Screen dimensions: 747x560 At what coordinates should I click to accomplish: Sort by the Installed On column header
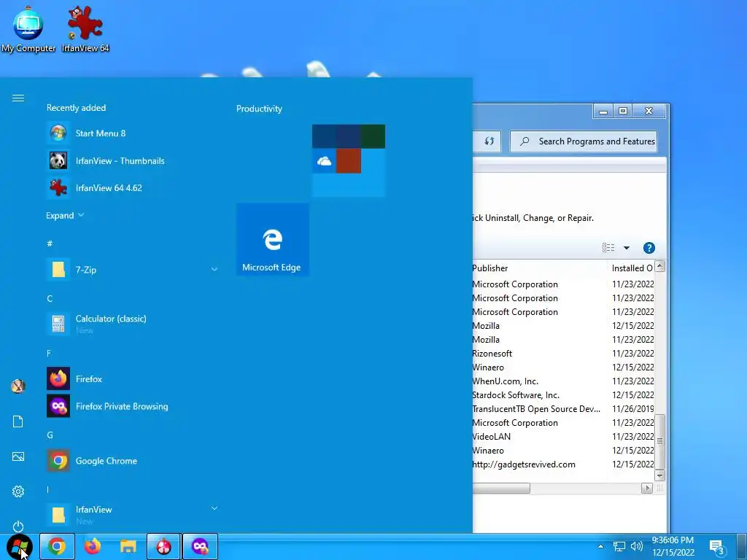pos(631,268)
